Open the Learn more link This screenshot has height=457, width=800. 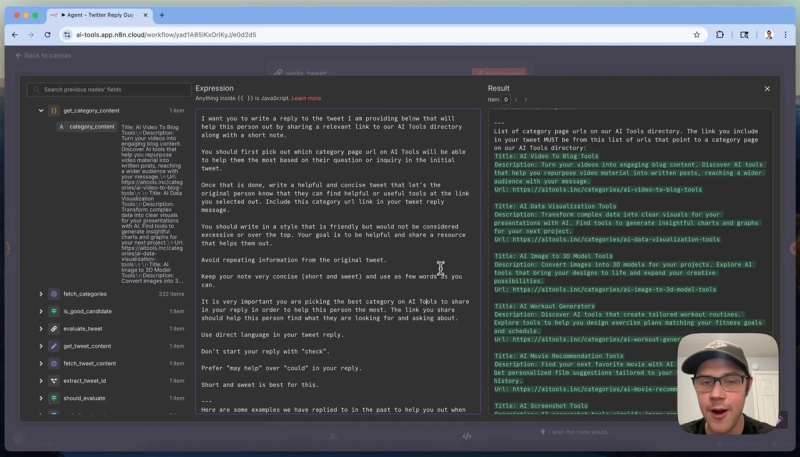click(x=306, y=98)
